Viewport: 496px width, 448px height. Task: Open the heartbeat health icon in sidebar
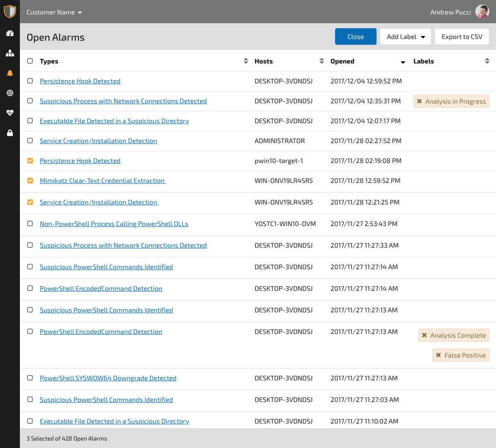coord(10,113)
